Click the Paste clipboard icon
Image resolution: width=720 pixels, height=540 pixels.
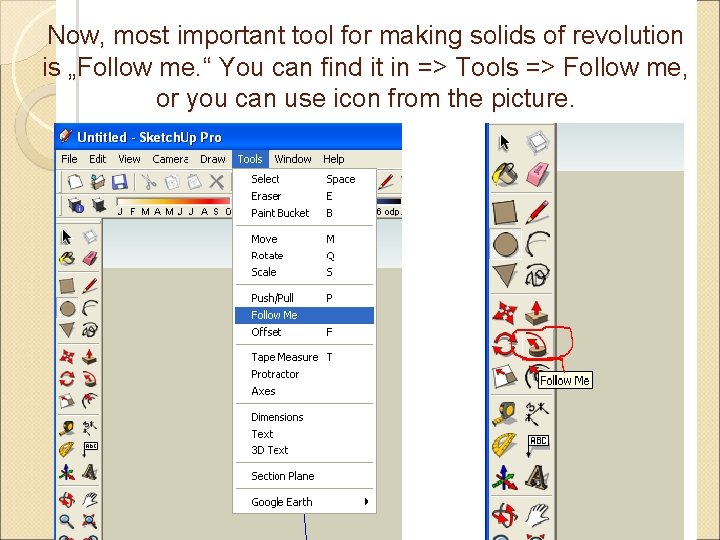[x=194, y=182]
